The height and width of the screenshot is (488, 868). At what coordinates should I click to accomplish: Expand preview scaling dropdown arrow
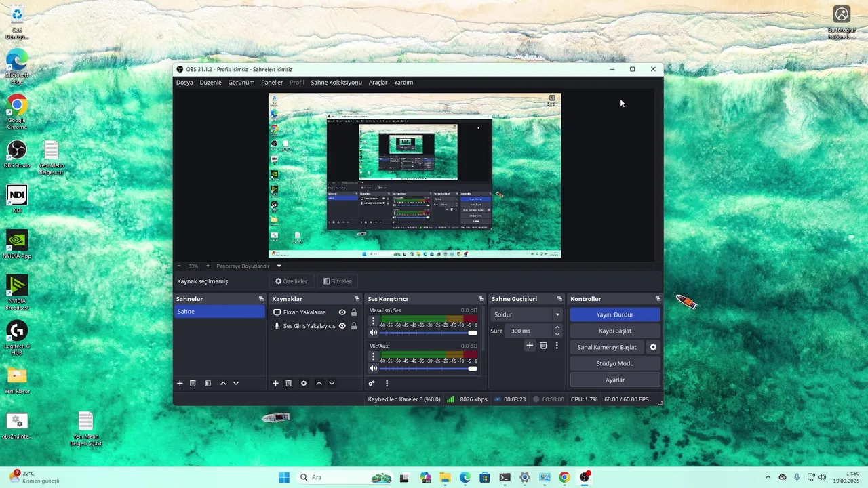click(x=279, y=266)
